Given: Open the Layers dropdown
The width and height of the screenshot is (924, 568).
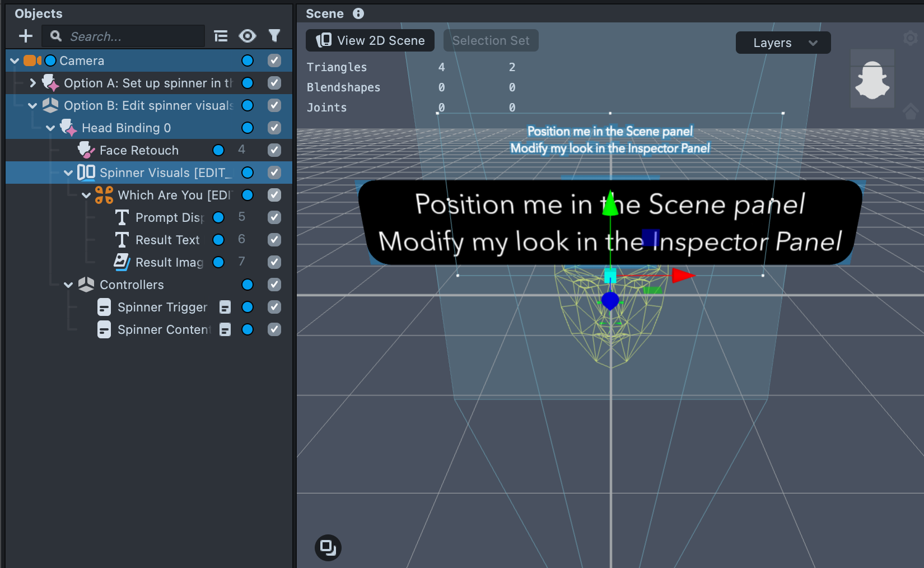Looking at the screenshot, I should tap(782, 43).
